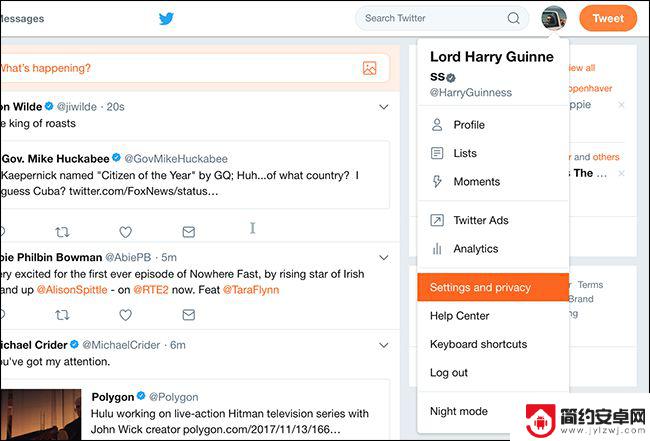Expand options for the jiwilde tweet
This screenshot has height=441, width=650.
384,107
